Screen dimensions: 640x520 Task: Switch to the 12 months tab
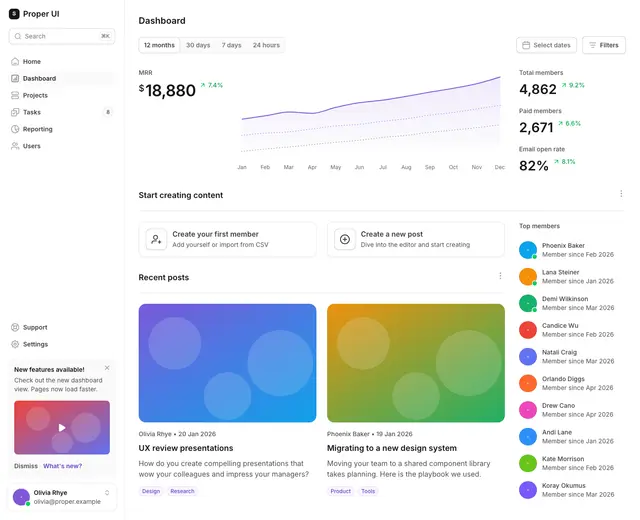pyautogui.click(x=159, y=45)
